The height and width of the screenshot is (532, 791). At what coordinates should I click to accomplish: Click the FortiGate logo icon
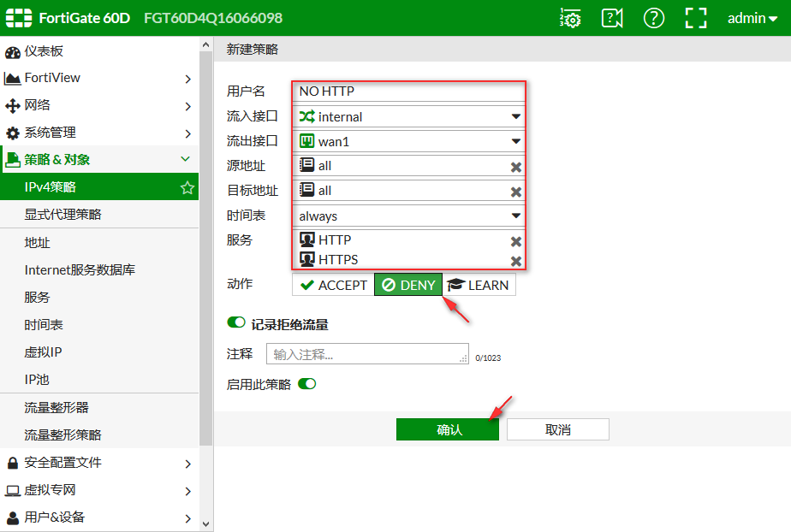(x=19, y=18)
